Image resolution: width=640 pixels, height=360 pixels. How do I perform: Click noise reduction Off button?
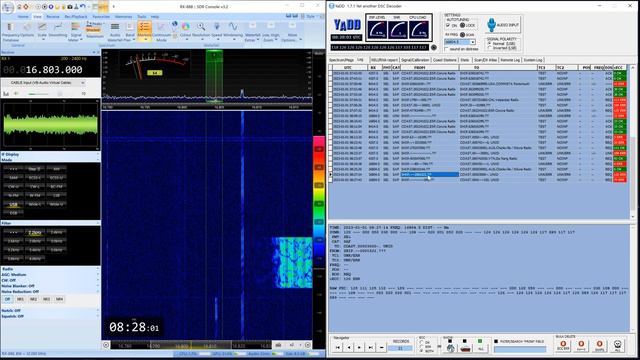(x=7, y=299)
